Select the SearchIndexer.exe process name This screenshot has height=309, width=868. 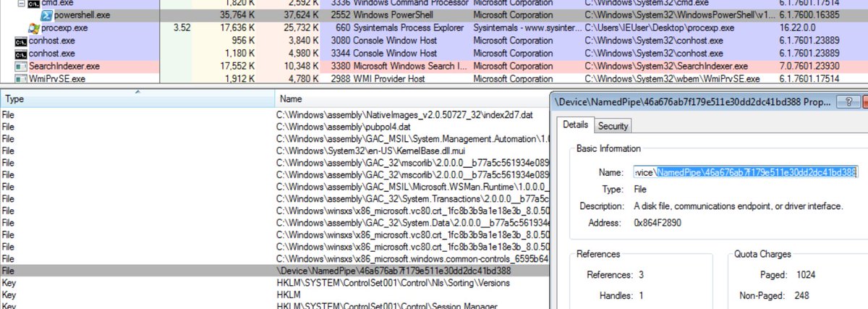[x=64, y=66]
